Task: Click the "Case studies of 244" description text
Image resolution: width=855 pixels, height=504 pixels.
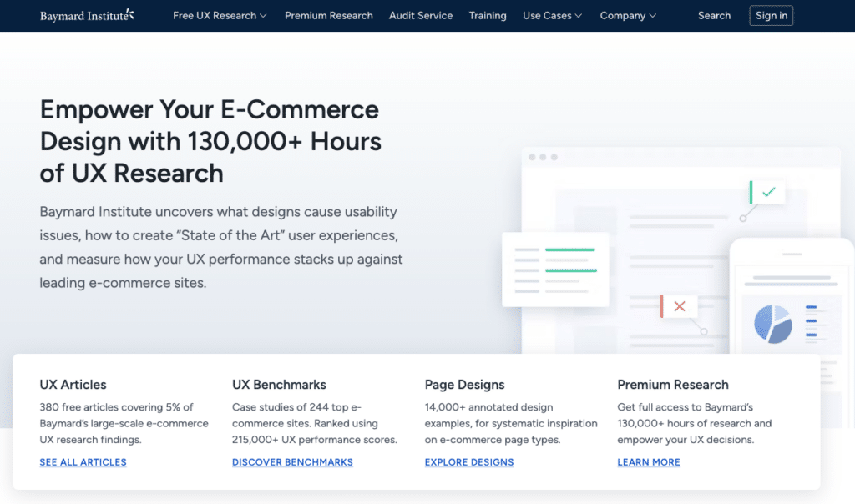Action: tap(315, 423)
